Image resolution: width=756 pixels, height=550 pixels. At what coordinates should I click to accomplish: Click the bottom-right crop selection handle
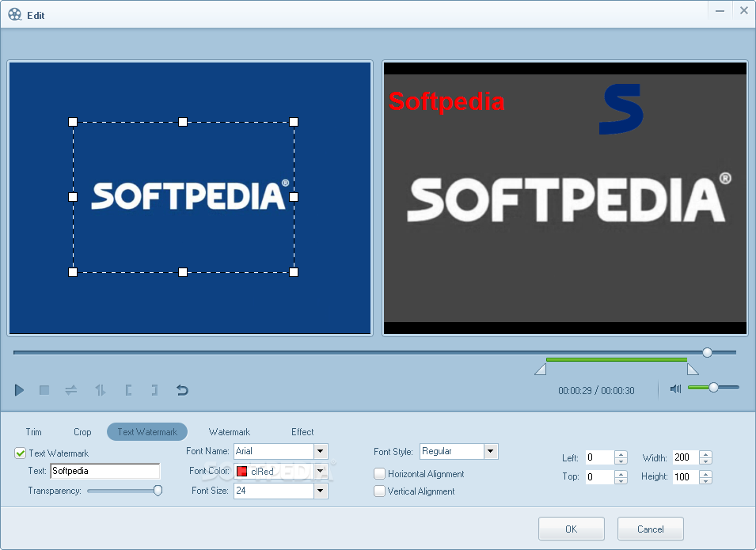pyautogui.click(x=294, y=272)
